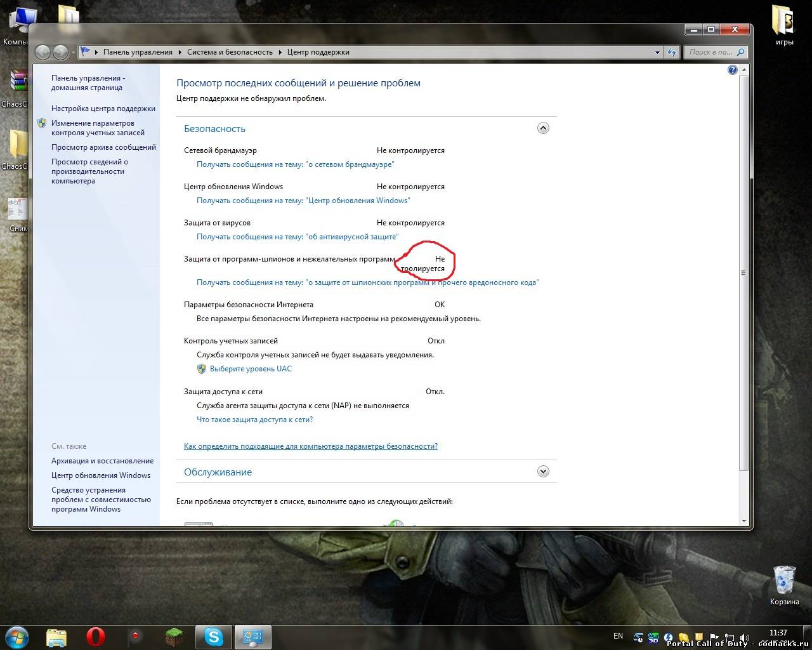Click the Action Center flag icon in address bar
Screen dimensions: 812x650
coord(85,52)
